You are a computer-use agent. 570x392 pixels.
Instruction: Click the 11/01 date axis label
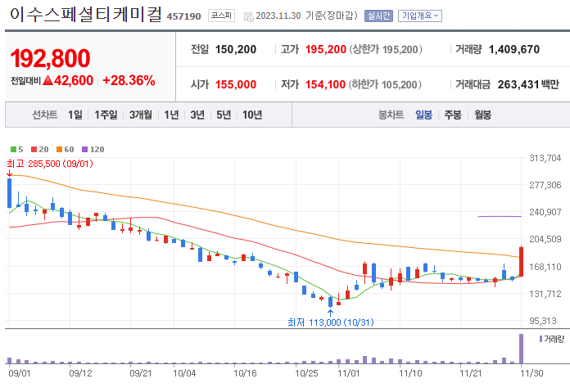349,373
